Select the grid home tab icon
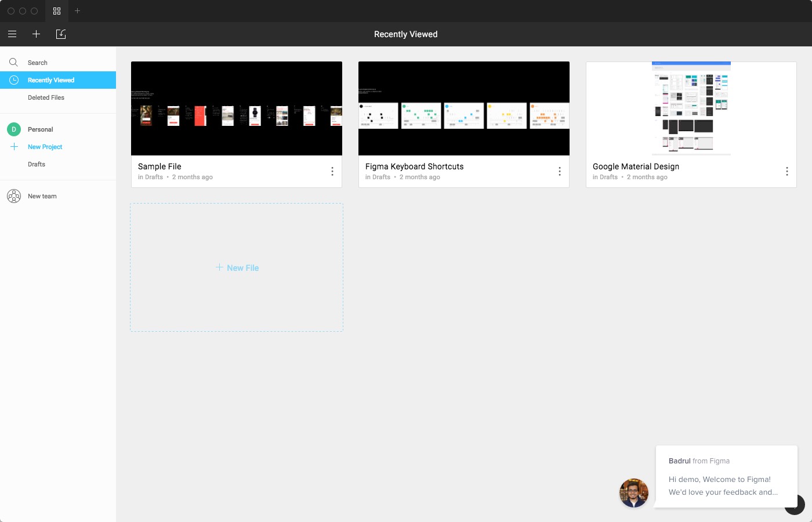Image resolution: width=812 pixels, height=522 pixels. pos(57,11)
